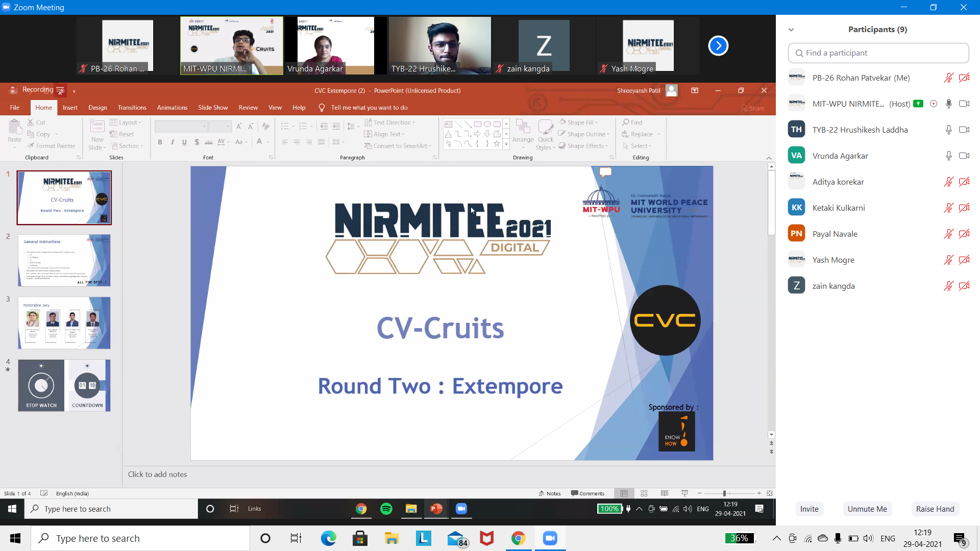Open Zoom app in bottom taskbar
Image resolution: width=980 pixels, height=551 pixels.
[x=550, y=538]
